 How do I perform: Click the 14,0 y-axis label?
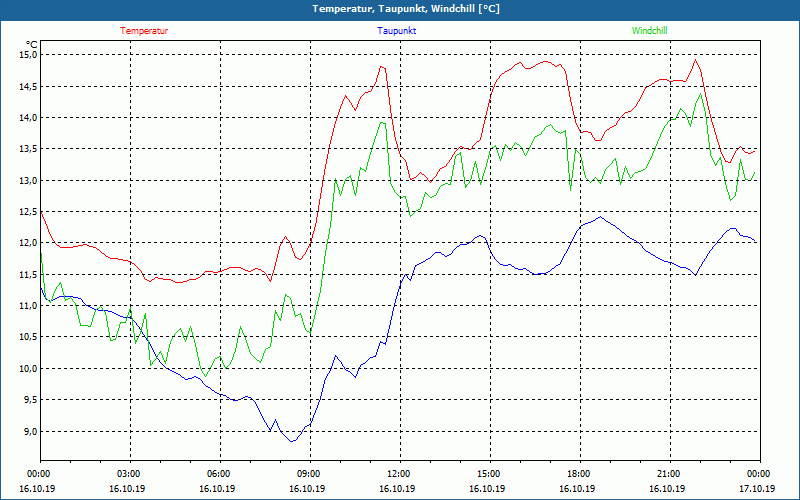pyautogui.click(x=29, y=117)
